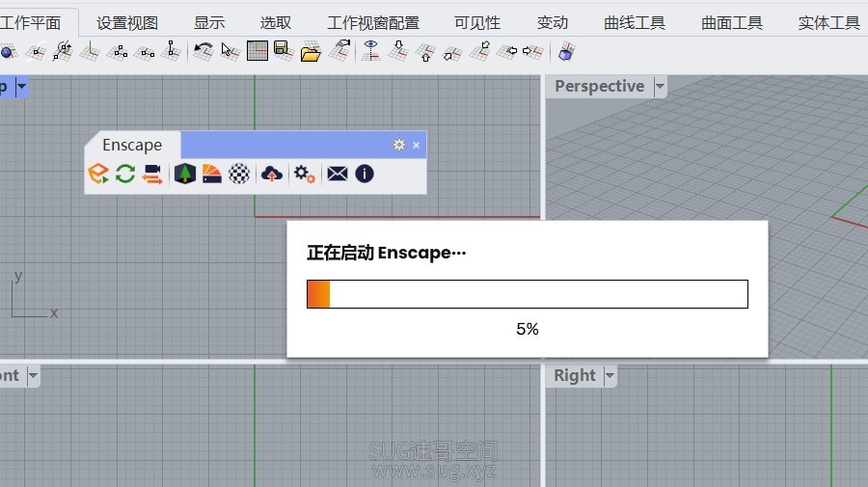Switch to 设置视图 toolbar tab

tap(127, 23)
